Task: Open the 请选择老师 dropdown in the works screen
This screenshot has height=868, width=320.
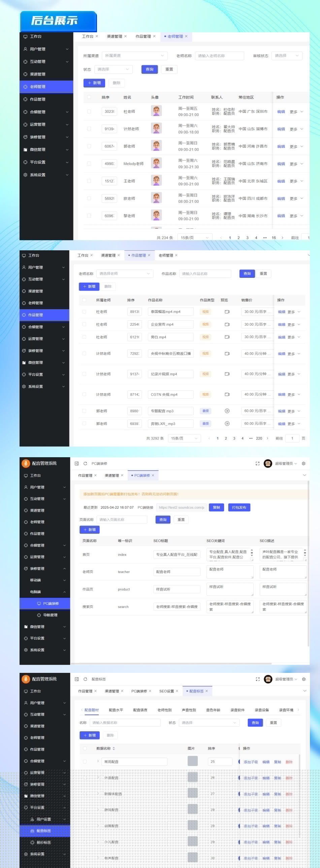Action: pyautogui.click(x=125, y=274)
